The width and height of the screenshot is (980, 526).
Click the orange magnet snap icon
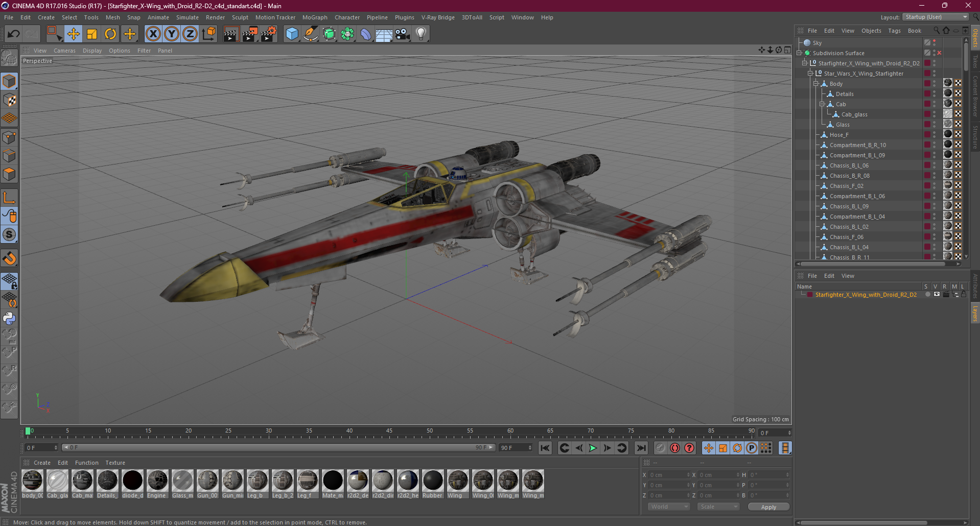9,258
